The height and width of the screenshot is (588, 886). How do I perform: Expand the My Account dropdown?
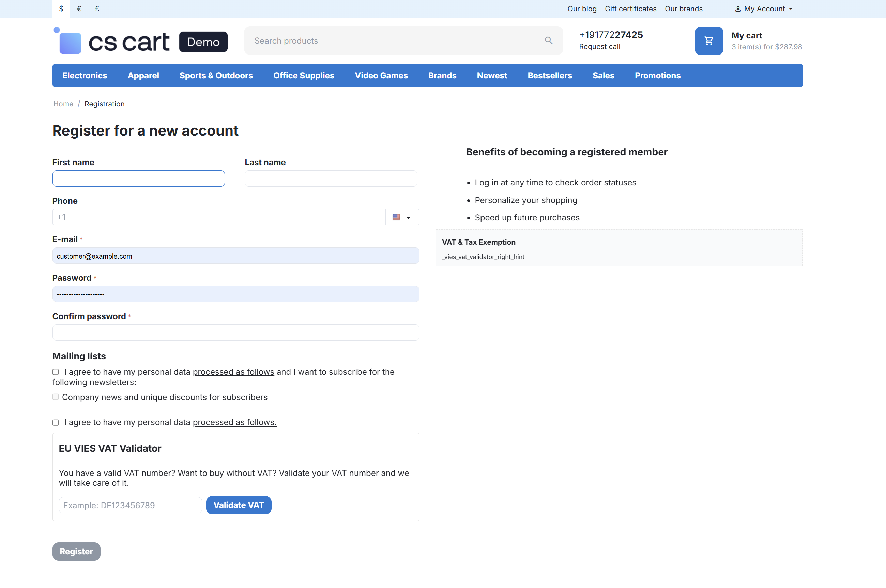pyautogui.click(x=763, y=9)
